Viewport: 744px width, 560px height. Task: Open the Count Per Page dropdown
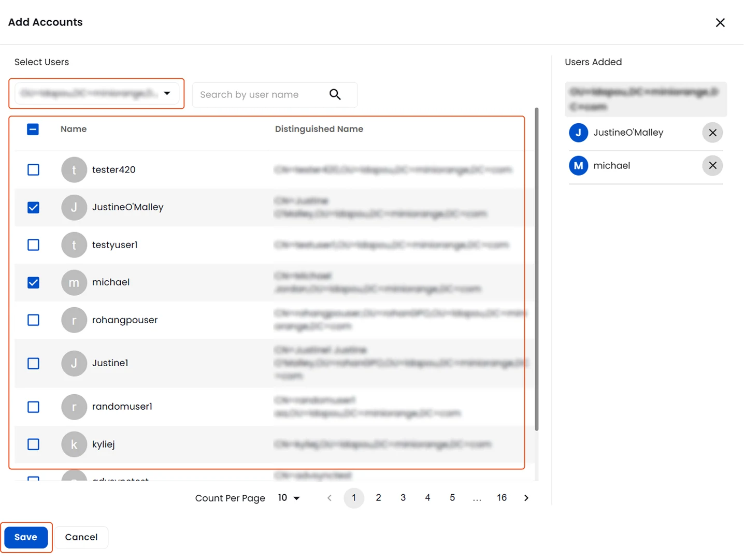pos(288,498)
